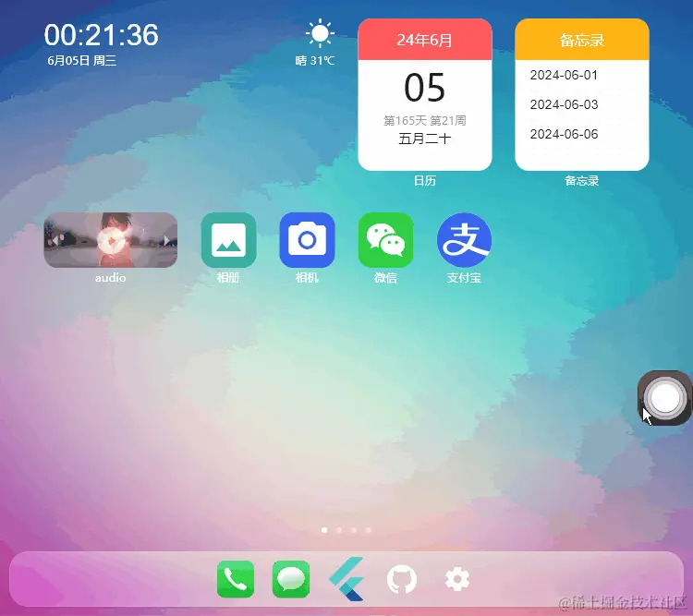
Task: Open the 微信 WeChat app
Action: coord(386,240)
